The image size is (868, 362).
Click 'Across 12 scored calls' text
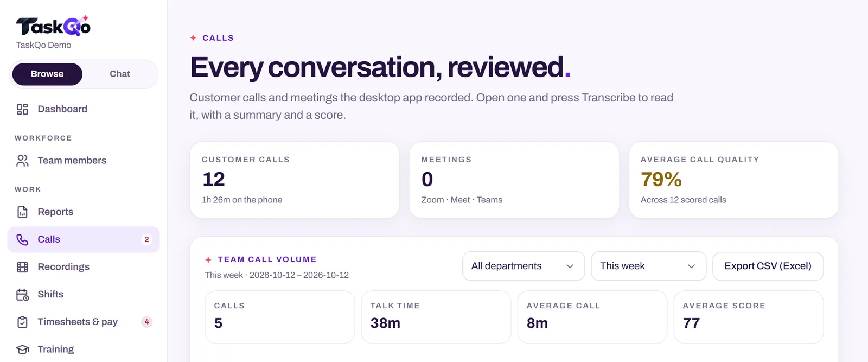click(x=683, y=200)
